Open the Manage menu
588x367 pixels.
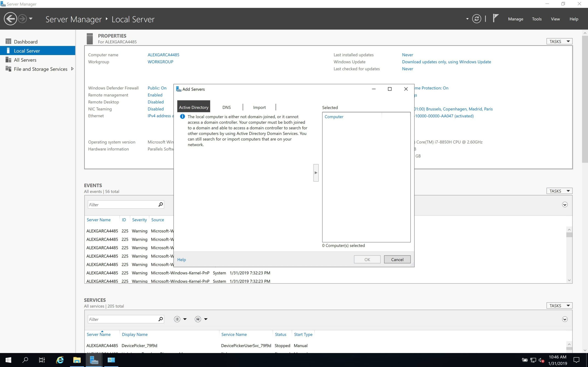click(x=515, y=19)
